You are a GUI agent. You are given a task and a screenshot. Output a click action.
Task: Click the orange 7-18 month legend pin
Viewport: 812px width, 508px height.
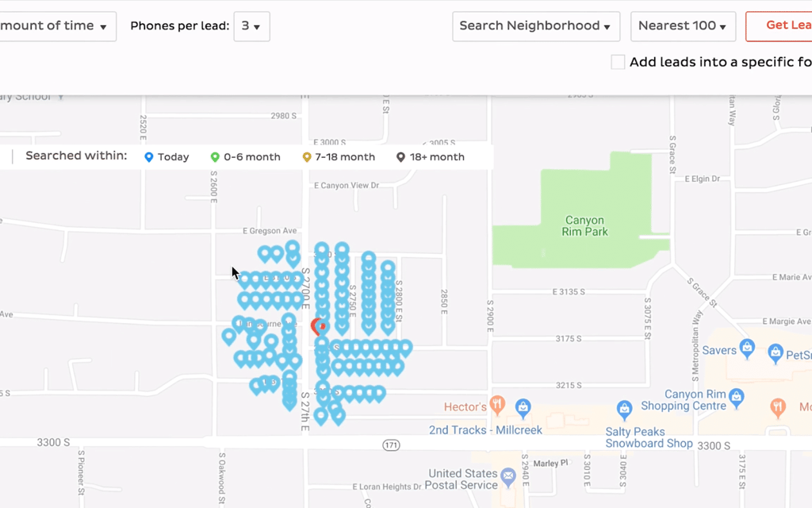tap(307, 157)
